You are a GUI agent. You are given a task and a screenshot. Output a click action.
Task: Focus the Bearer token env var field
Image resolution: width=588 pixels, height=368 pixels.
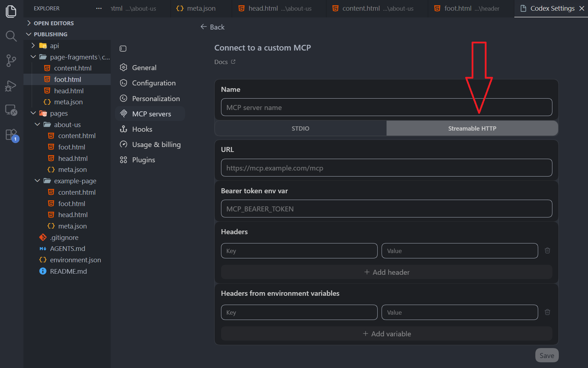point(387,209)
